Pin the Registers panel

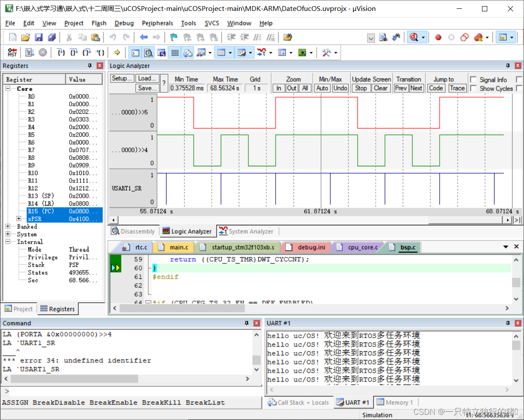[x=90, y=66]
